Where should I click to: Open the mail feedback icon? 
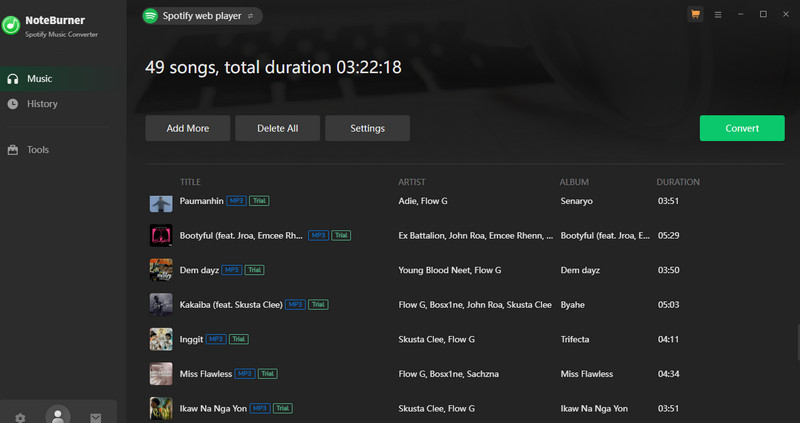tap(95, 418)
